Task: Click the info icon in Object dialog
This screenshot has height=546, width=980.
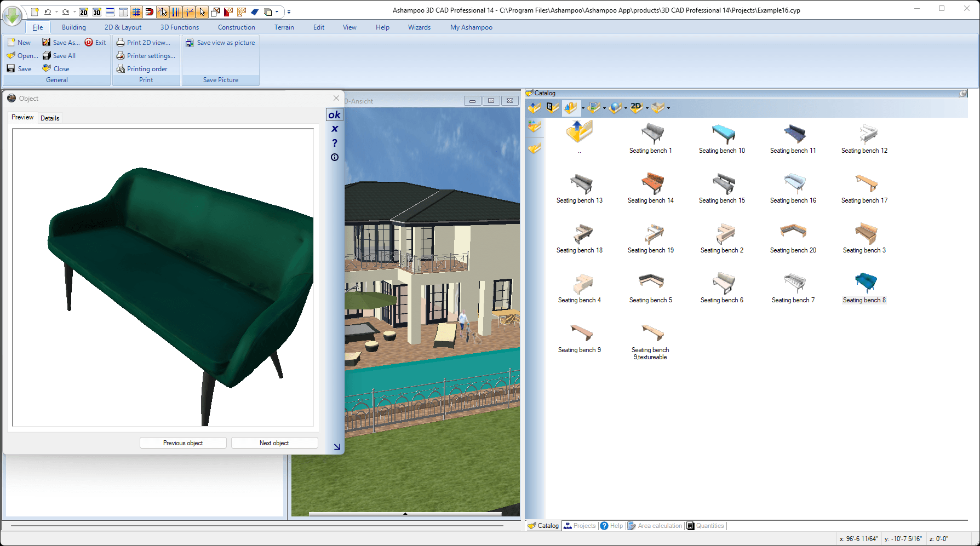Action: click(x=335, y=157)
